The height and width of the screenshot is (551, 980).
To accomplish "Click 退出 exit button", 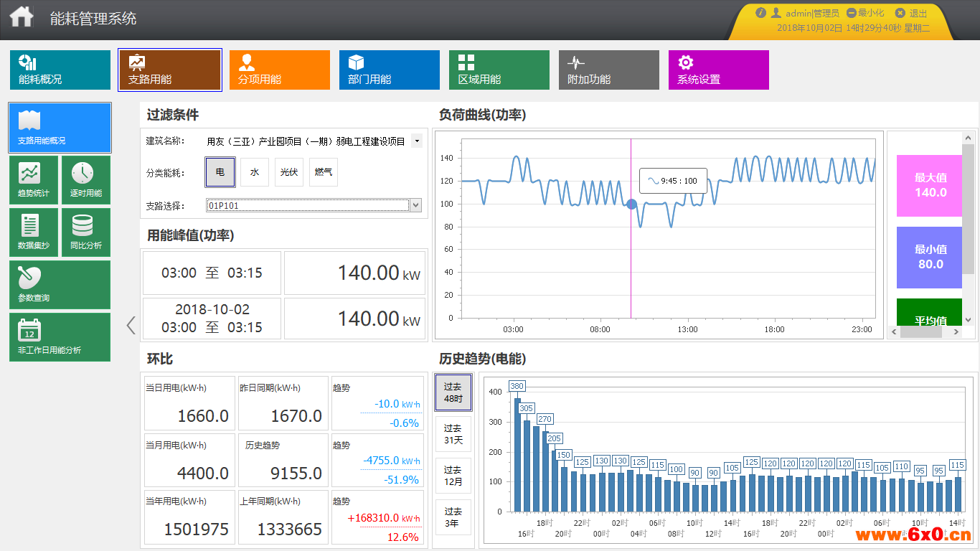I will coord(911,13).
